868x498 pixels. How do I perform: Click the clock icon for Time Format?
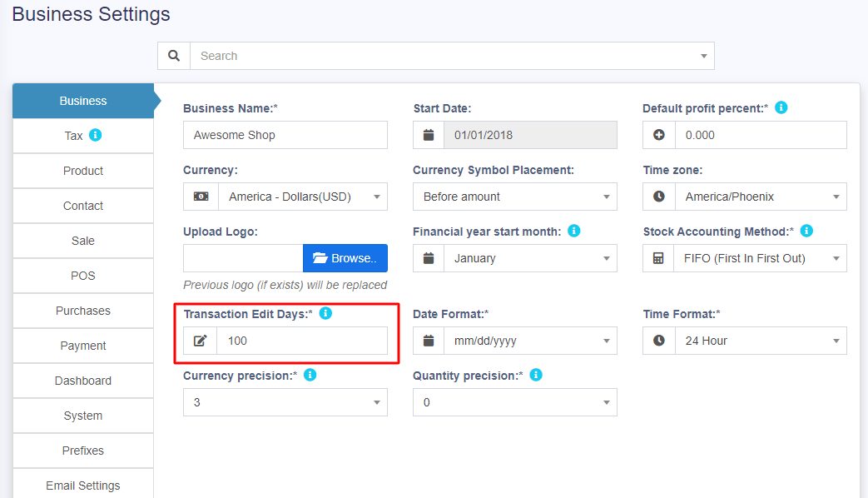click(x=657, y=341)
